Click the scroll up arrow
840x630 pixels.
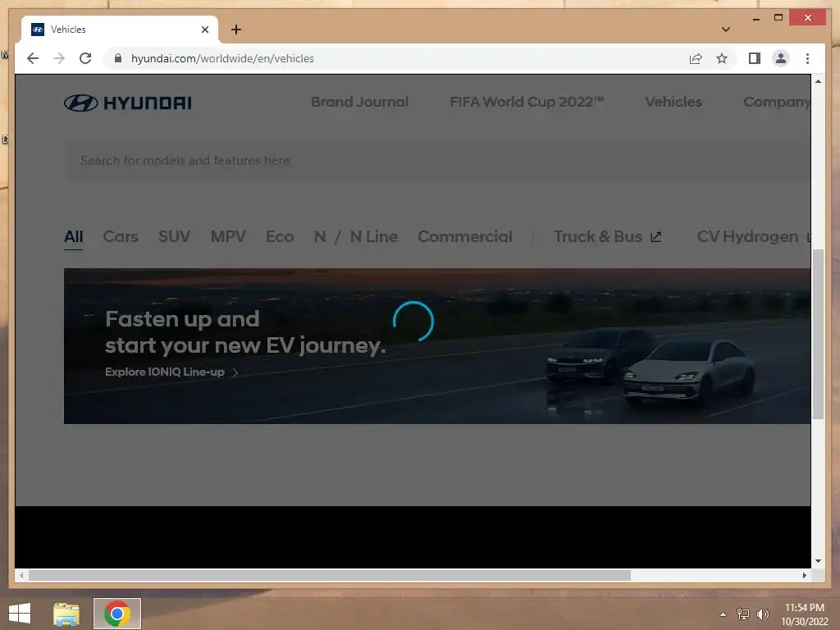(818, 81)
